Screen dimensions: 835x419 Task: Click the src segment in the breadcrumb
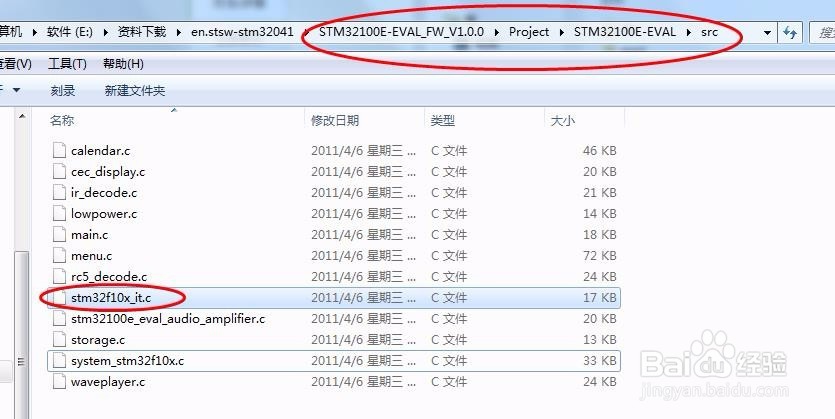[x=709, y=32]
